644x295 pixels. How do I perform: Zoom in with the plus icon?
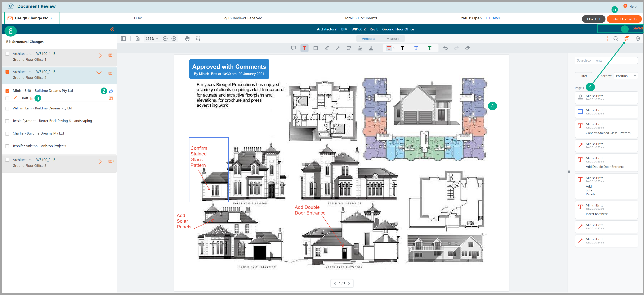[x=174, y=38]
